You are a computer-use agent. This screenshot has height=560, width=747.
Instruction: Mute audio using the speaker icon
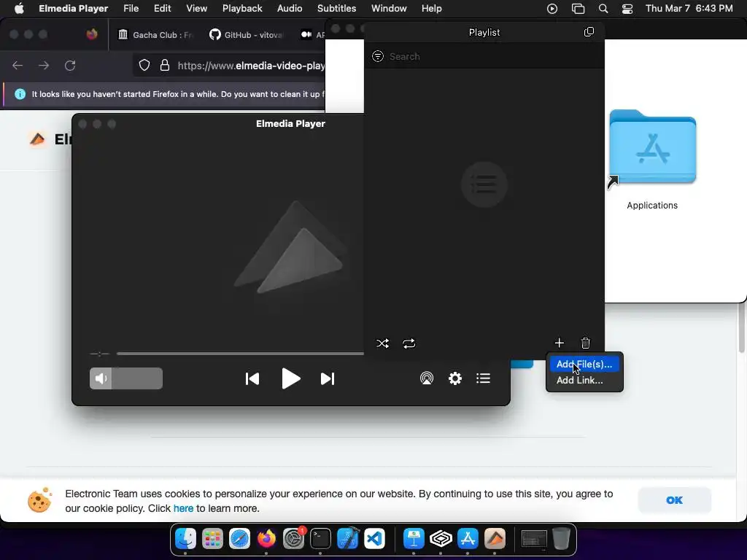point(101,378)
